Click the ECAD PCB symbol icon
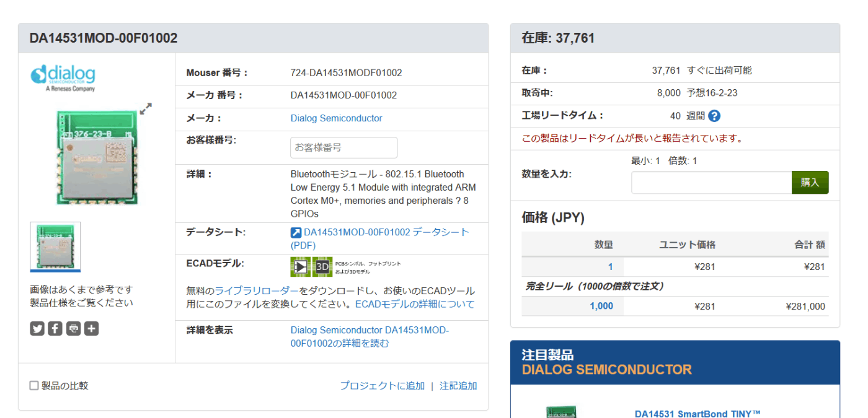 (x=300, y=267)
